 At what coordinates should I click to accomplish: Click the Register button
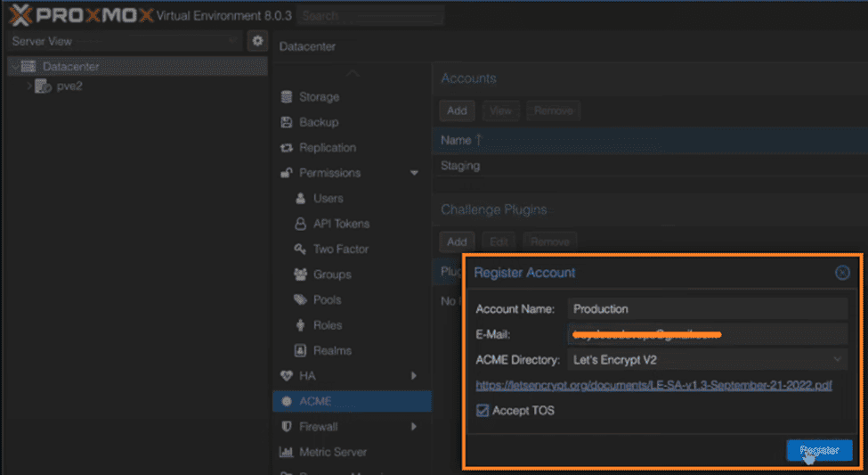tap(819, 451)
